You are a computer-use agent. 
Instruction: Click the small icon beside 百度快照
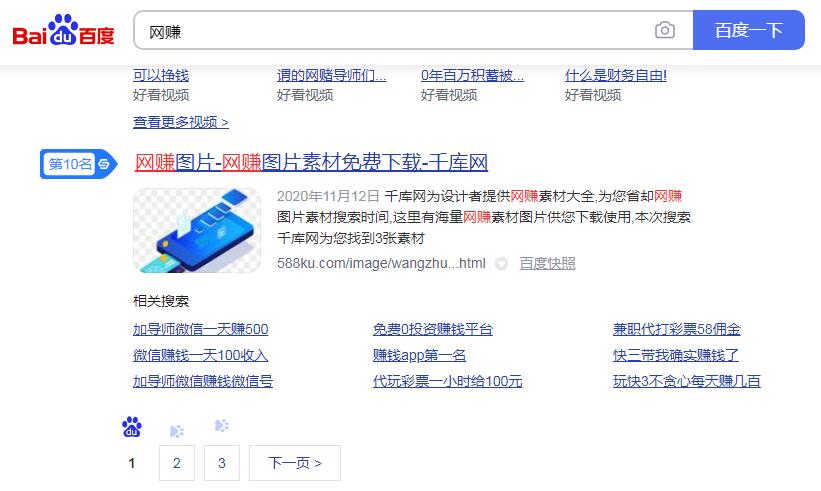501,264
